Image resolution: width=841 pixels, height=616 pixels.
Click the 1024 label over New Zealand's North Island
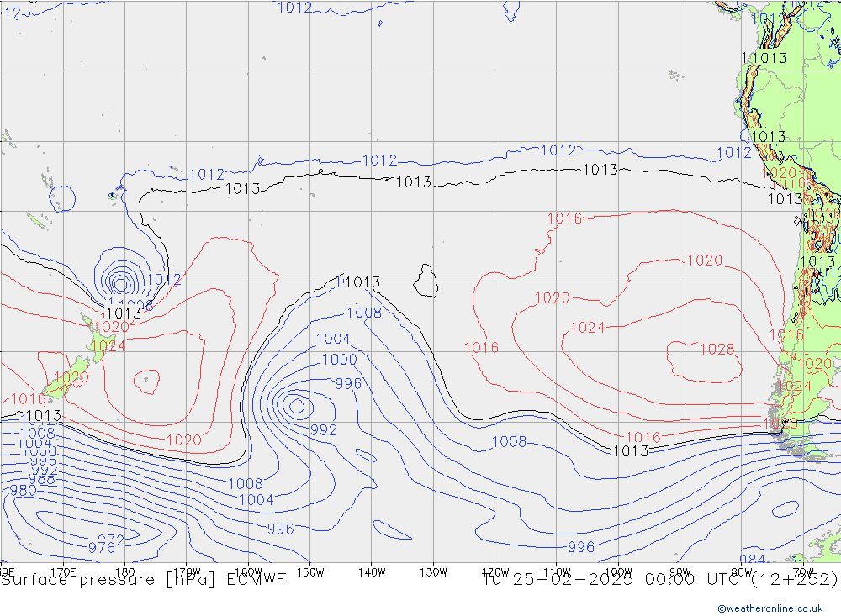click(x=108, y=345)
